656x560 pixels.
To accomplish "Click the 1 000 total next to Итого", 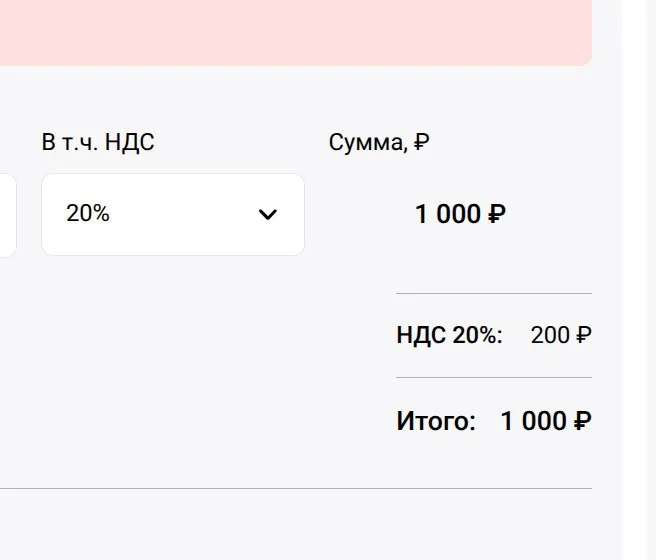I will click(533, 421).
